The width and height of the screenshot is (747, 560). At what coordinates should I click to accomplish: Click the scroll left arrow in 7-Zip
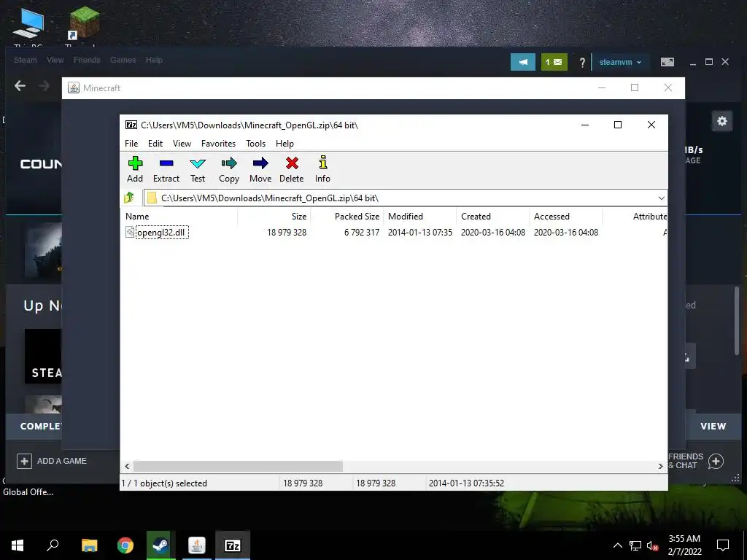[x=127, y=466]
